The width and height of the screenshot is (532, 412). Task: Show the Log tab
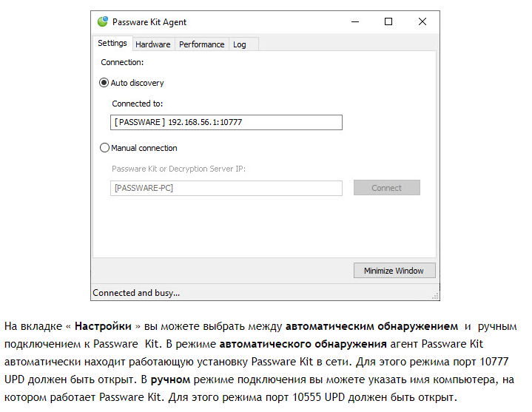point(240,44)
